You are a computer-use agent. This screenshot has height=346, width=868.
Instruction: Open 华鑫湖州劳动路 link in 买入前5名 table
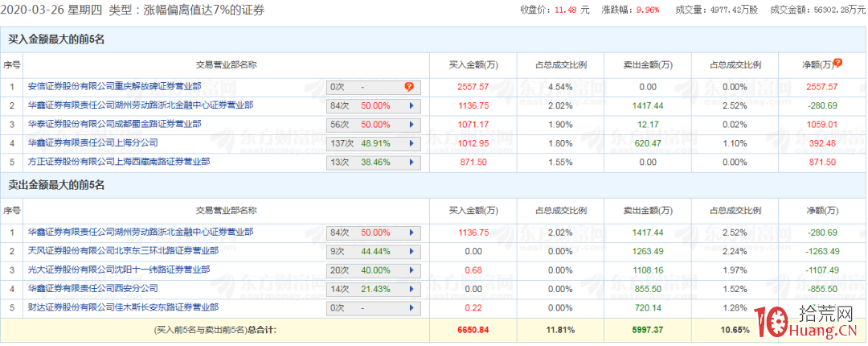141,105
